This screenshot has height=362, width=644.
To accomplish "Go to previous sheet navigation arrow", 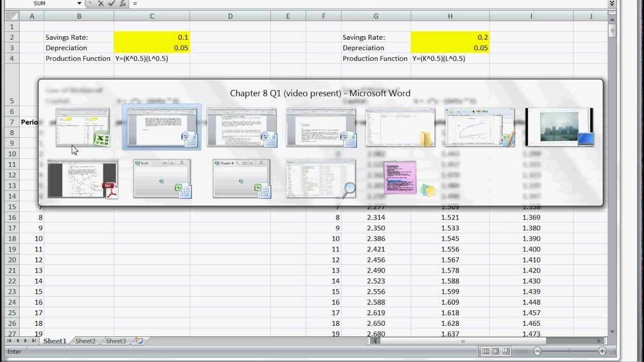I will coord(18,341).
